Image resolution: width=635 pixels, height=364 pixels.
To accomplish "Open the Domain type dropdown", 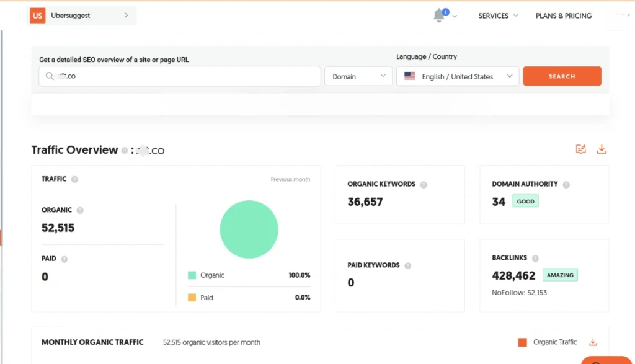I will [358, 76].
